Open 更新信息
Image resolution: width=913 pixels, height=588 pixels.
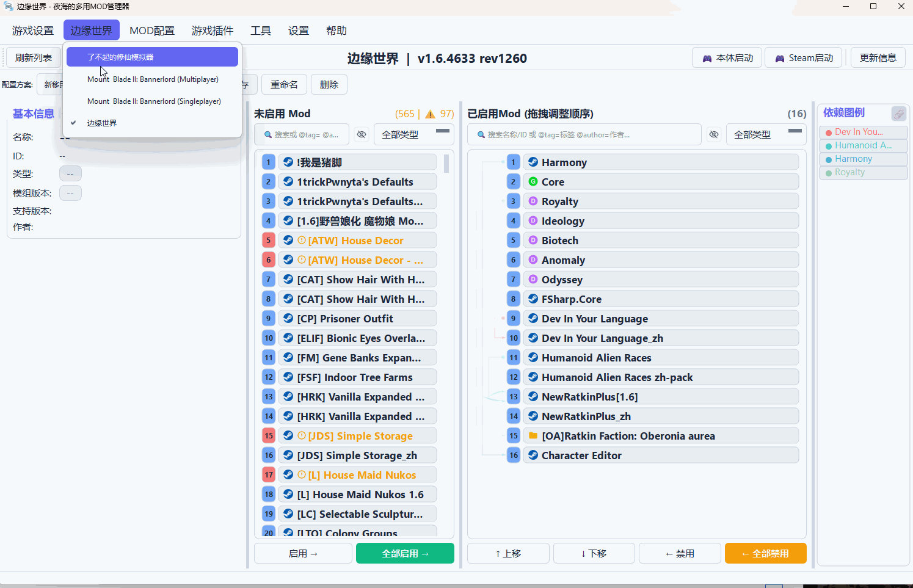pos(878,58)
